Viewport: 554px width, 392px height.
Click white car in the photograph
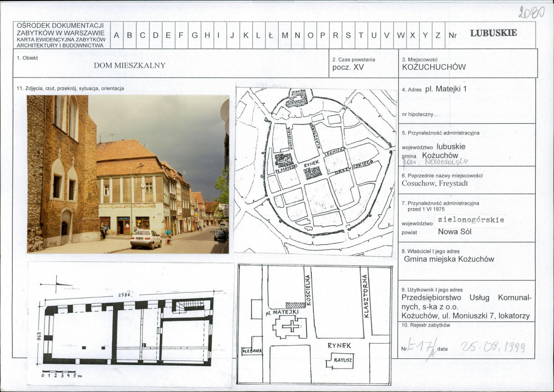pyautogui.click(x=146, y=239)
